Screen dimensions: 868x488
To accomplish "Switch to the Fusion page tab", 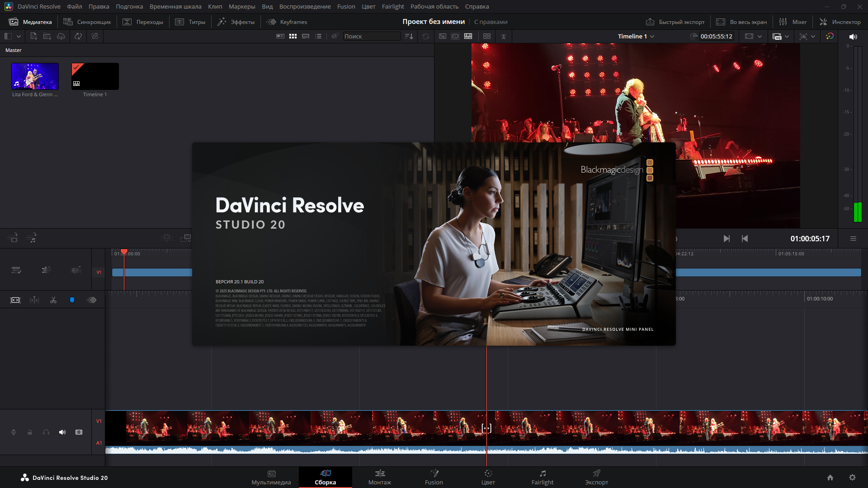I will tap(434, 478).
